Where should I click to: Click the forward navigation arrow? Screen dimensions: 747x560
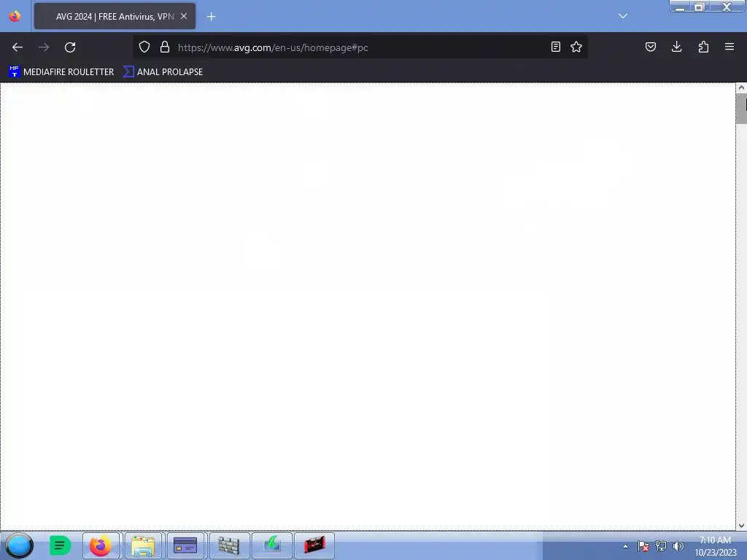pos(44,47)
